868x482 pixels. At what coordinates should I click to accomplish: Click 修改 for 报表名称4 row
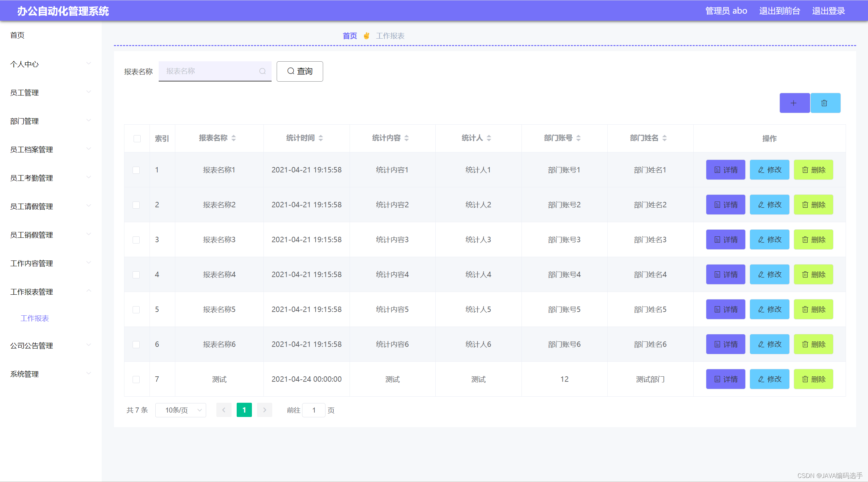click(769, 274)
